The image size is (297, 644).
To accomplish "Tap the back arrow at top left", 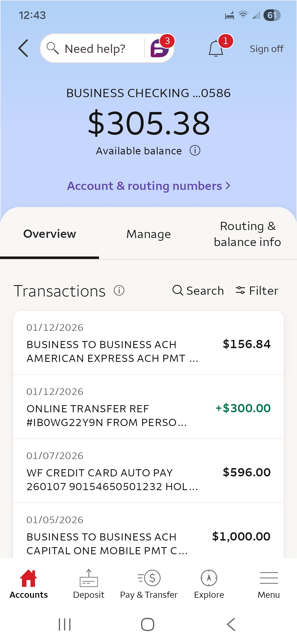I will tap(23, 48).
